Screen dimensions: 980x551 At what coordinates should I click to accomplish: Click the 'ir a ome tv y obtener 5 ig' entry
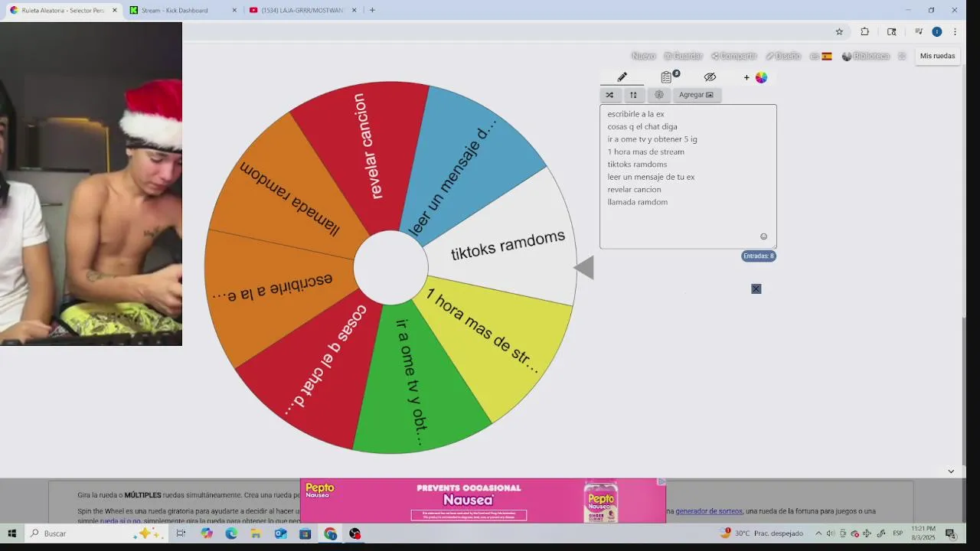[652, 139]
